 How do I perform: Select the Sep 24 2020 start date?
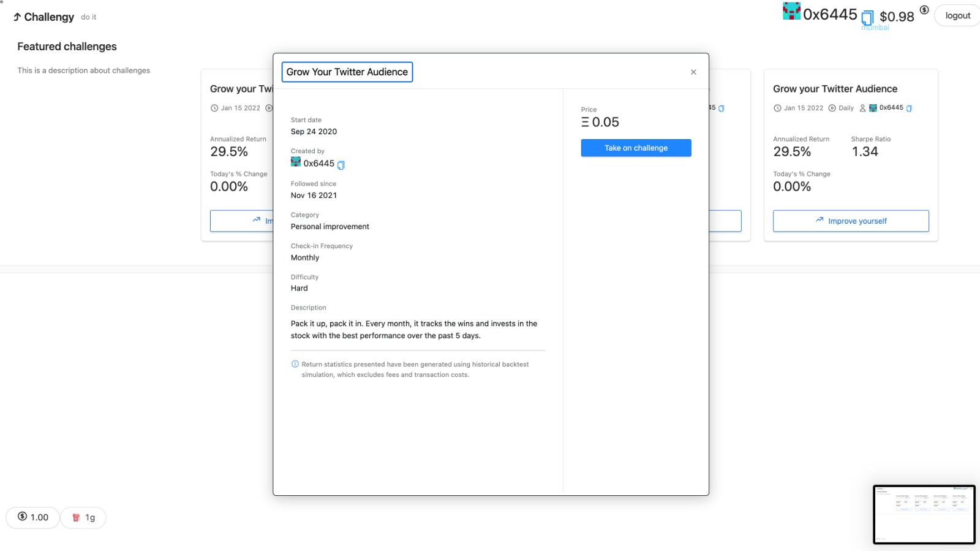[314, 132]
